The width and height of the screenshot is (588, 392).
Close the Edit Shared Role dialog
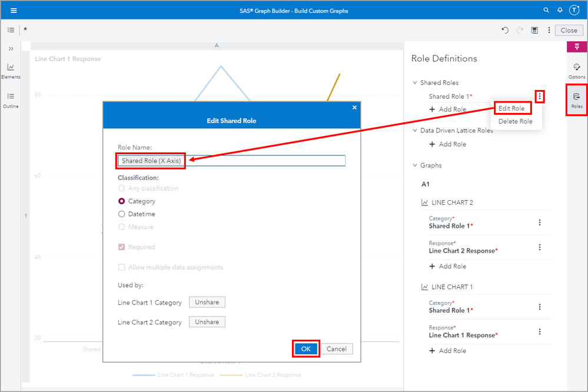(x=354, y=107)
